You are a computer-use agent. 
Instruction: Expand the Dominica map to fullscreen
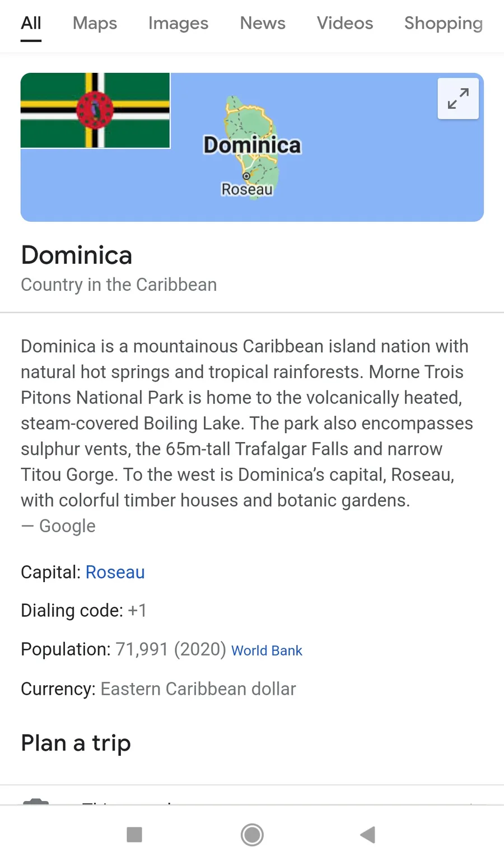point(458,99)
